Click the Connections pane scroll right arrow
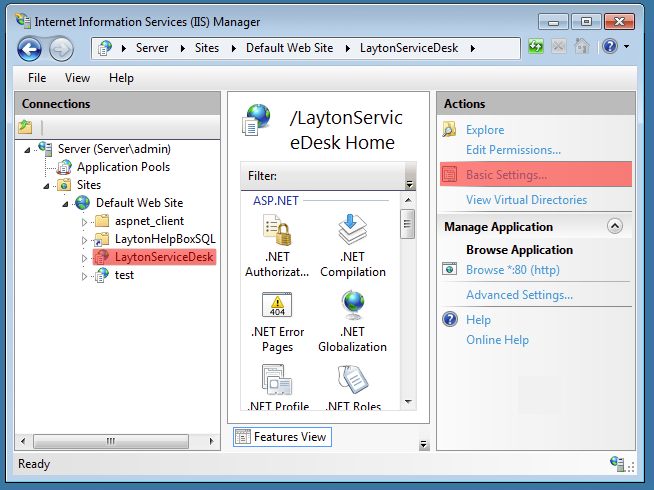This screenshot has height=490, width=654. [211, 441]
